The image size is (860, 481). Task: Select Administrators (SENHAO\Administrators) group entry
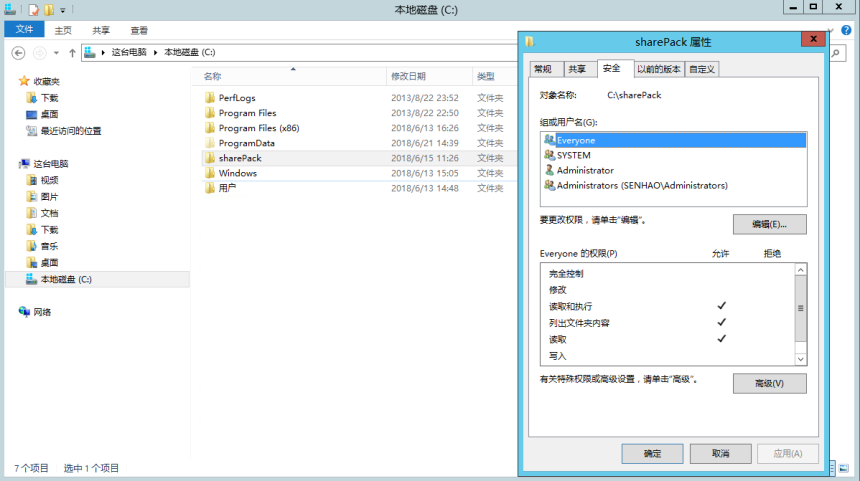pyautogui.click(x=641, y=185)
